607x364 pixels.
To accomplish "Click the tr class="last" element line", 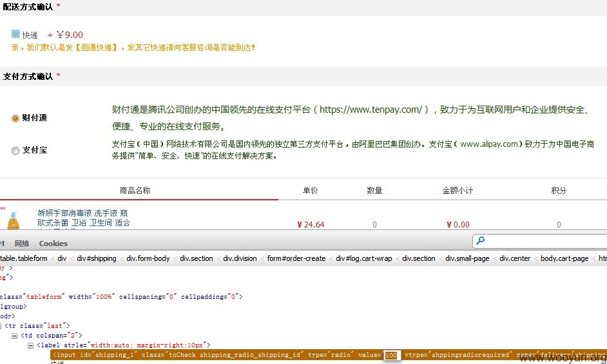I will pos(37,325).
